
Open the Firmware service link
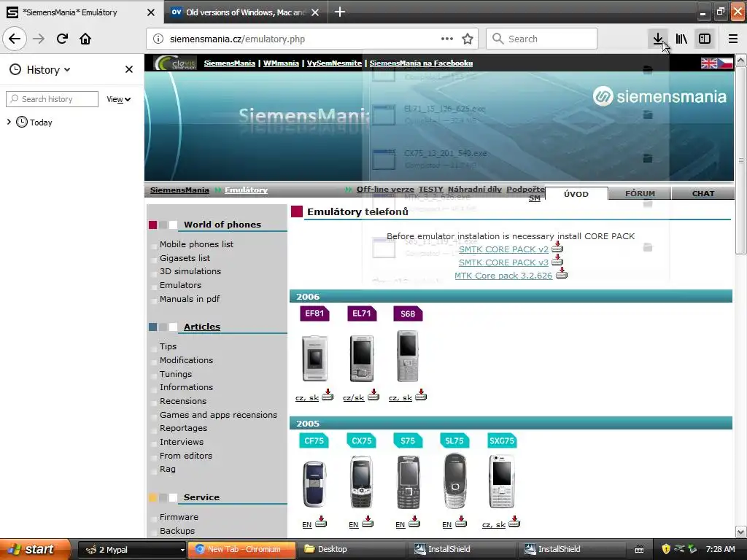point(179,517)
